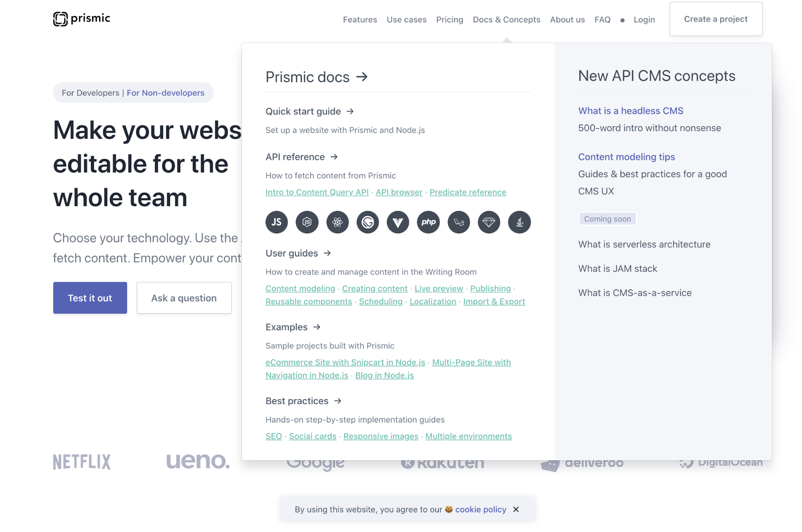Viewport: 802px width, 532px height.
Task: Click the PHP technology icon
Action: tap(428, 222)
